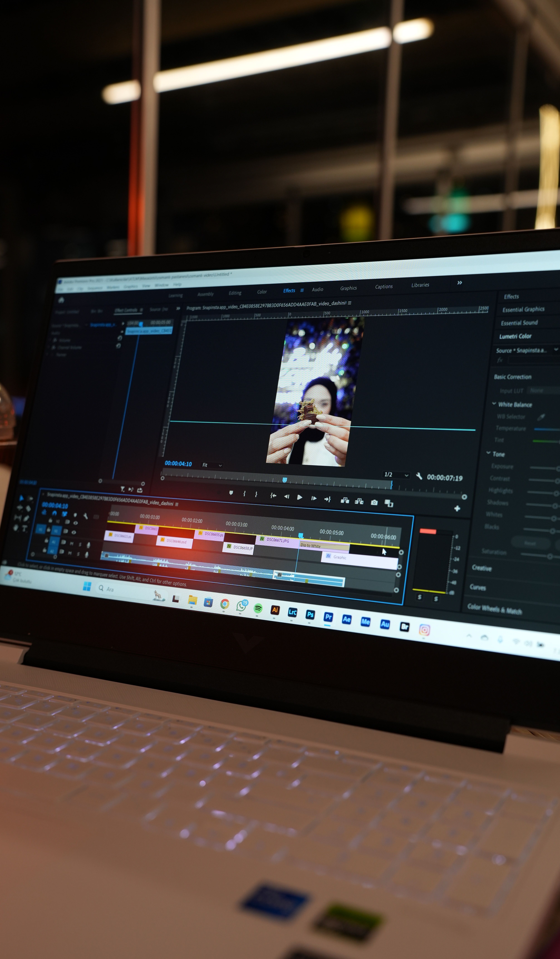Select the Hand tool
This screenshot has width=560, height=959.
[x=16, y=527]
